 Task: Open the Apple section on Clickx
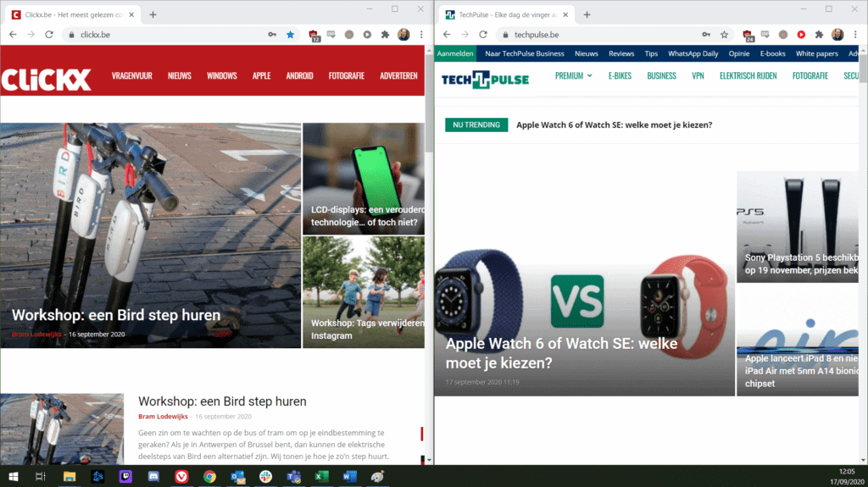coord(261,76)
